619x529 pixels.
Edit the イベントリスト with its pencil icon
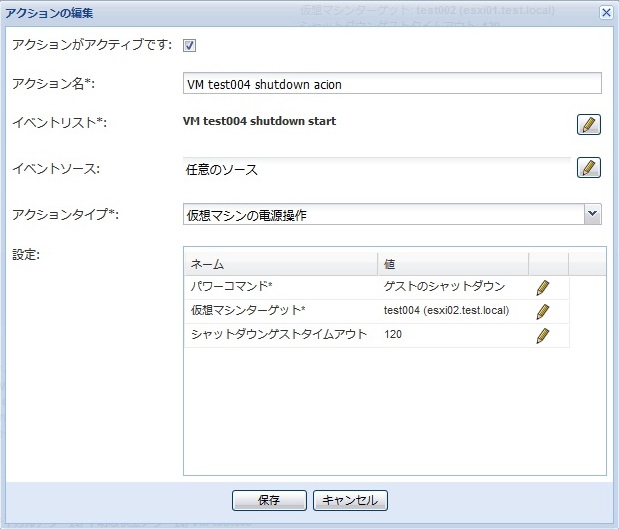tap(589, 124)
